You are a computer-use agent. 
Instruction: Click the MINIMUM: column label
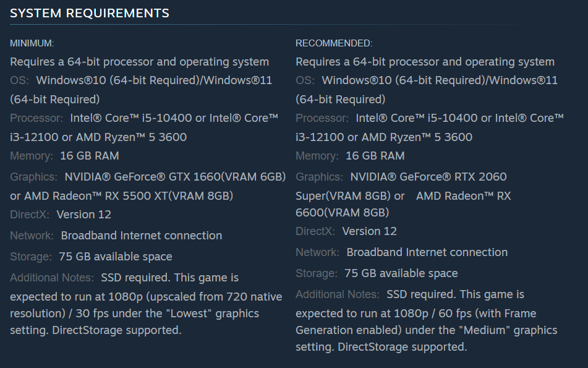(32, 43)
